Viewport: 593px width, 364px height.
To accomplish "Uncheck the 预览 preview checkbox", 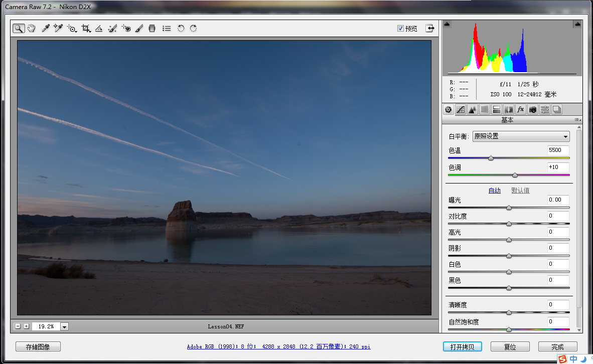I will [400, 29].
